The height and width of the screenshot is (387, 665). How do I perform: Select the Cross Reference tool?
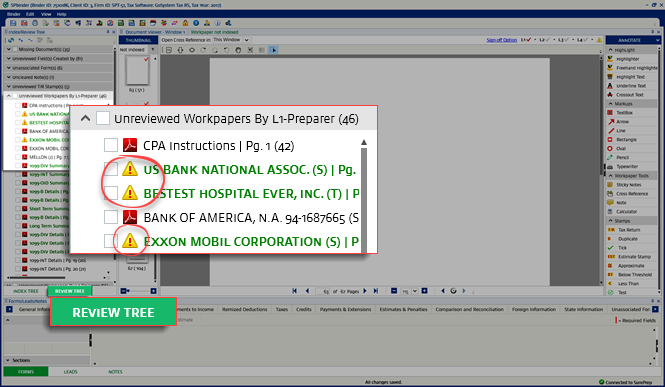[631, 194]
